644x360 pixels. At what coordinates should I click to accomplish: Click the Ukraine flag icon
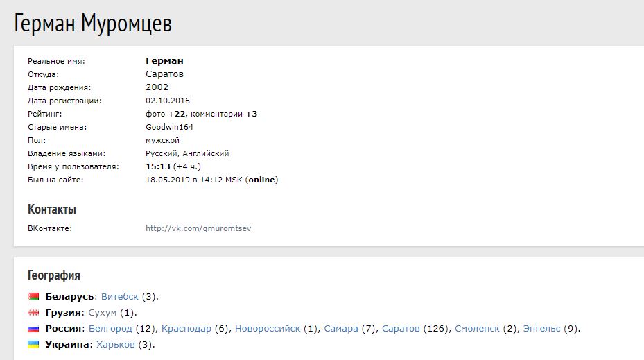(x=33, y=345)
